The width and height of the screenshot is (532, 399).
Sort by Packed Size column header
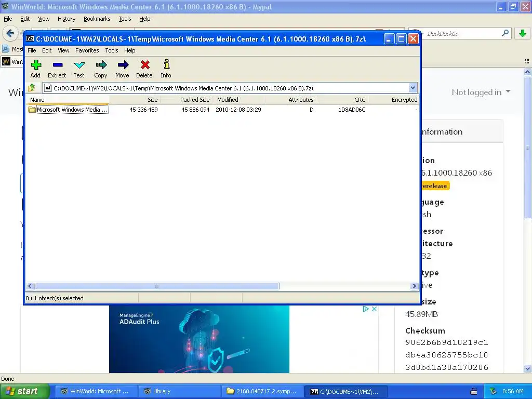tap(187, 99)
